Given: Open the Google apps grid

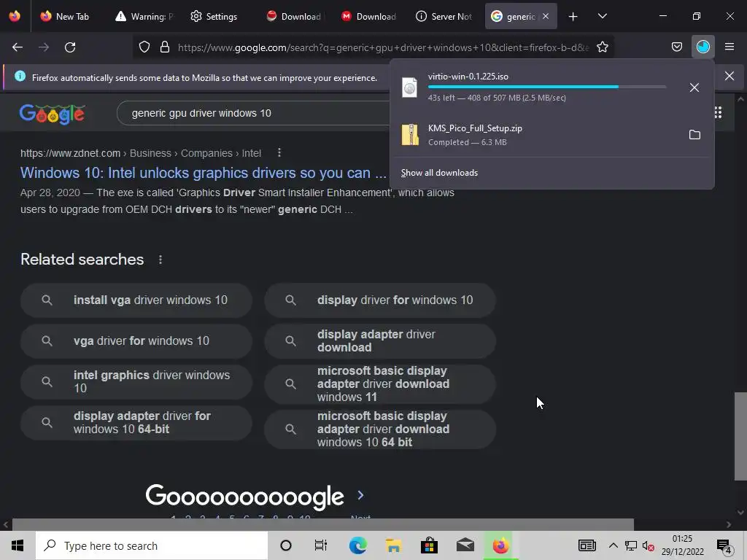Looking at the screenshot, I should point(718,113).
